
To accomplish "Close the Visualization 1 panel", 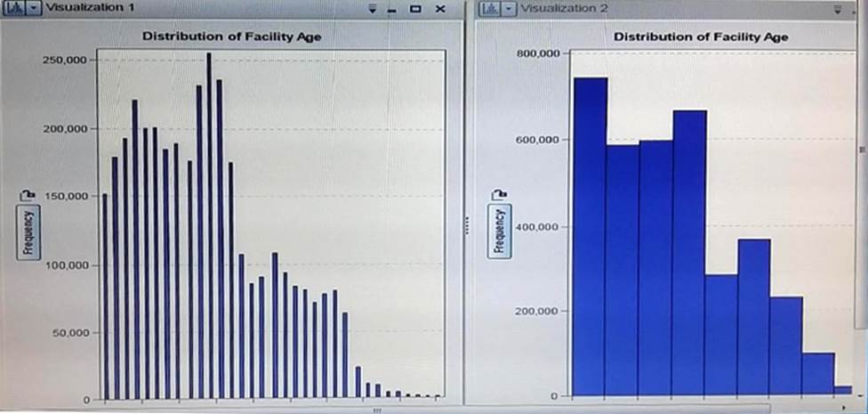I will [x=439, y=9].
